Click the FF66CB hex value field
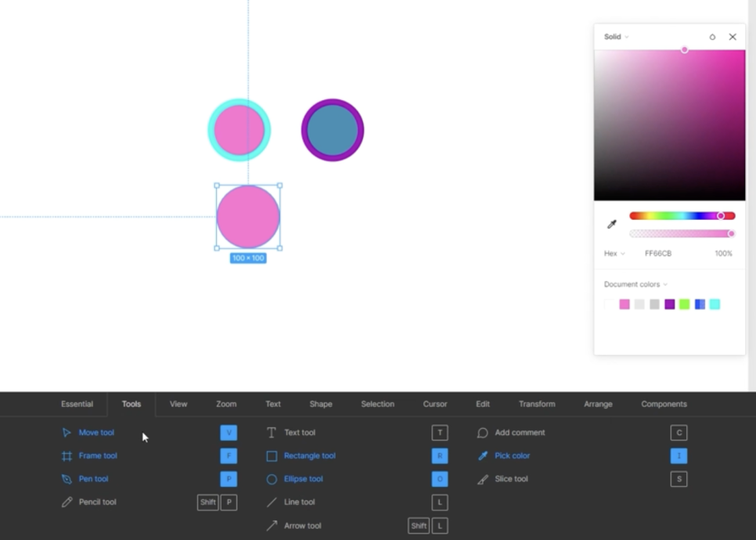Screen dimensions: 756x540 [658, 253]
